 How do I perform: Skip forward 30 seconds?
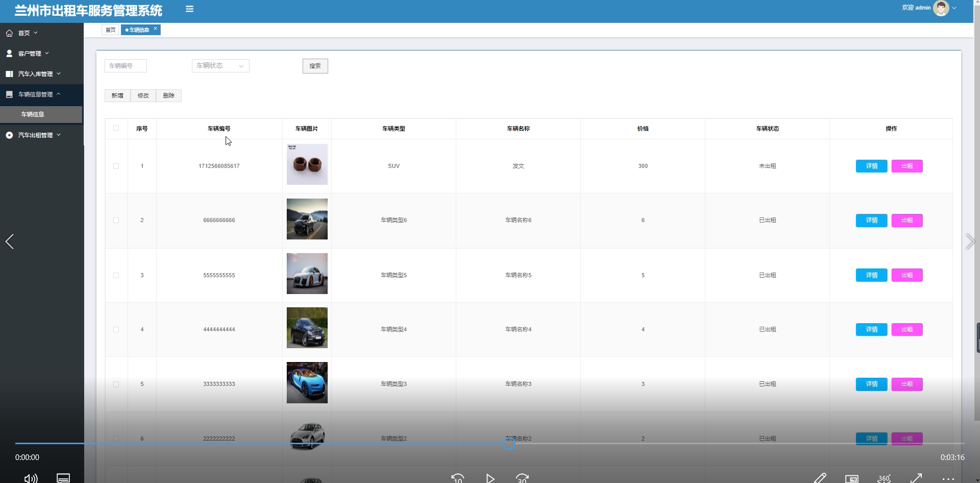[522, 478]
